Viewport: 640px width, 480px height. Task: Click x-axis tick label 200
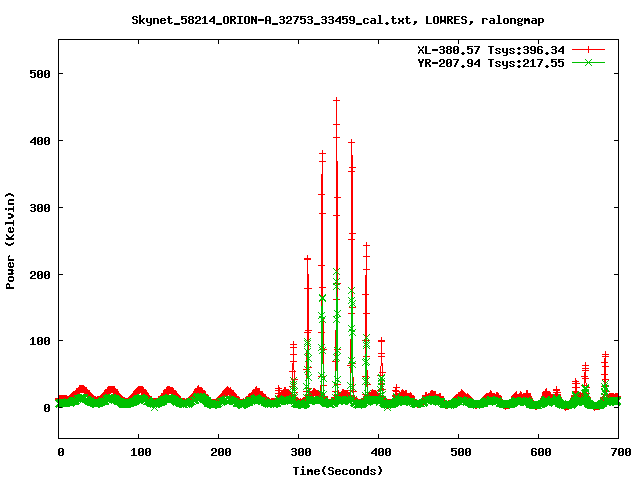[x=221, y=452]
